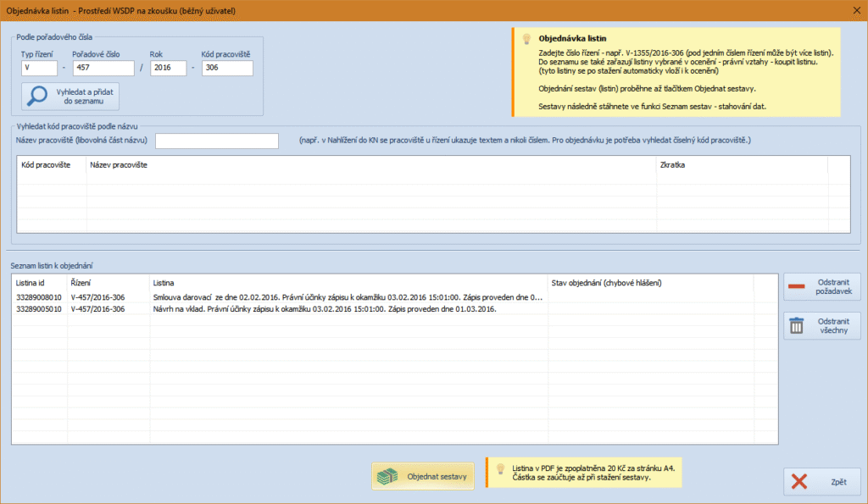This screenshot has height=504, width=868.
Task: Click the Podle pořadového čísla group label
Action: tap(54, 37)
